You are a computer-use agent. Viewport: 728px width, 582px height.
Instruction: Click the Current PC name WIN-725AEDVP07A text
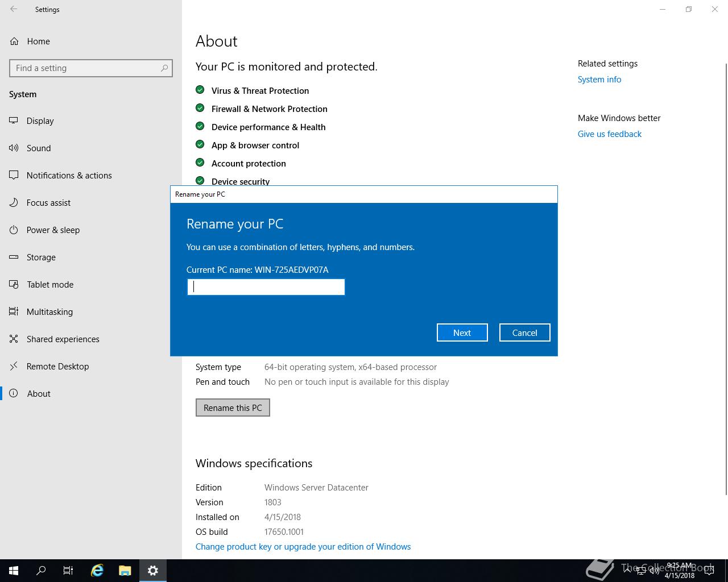[x=258, y=270]
